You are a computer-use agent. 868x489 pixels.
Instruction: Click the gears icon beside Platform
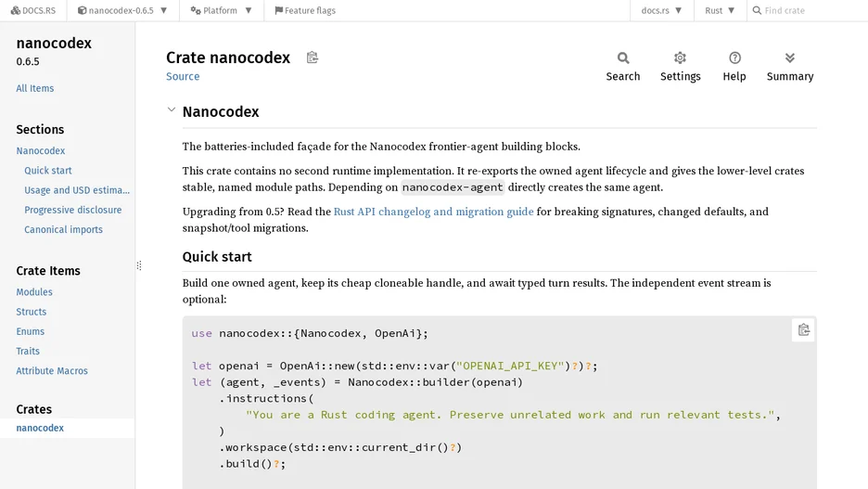pyautogui.click(x=196, y=10)
